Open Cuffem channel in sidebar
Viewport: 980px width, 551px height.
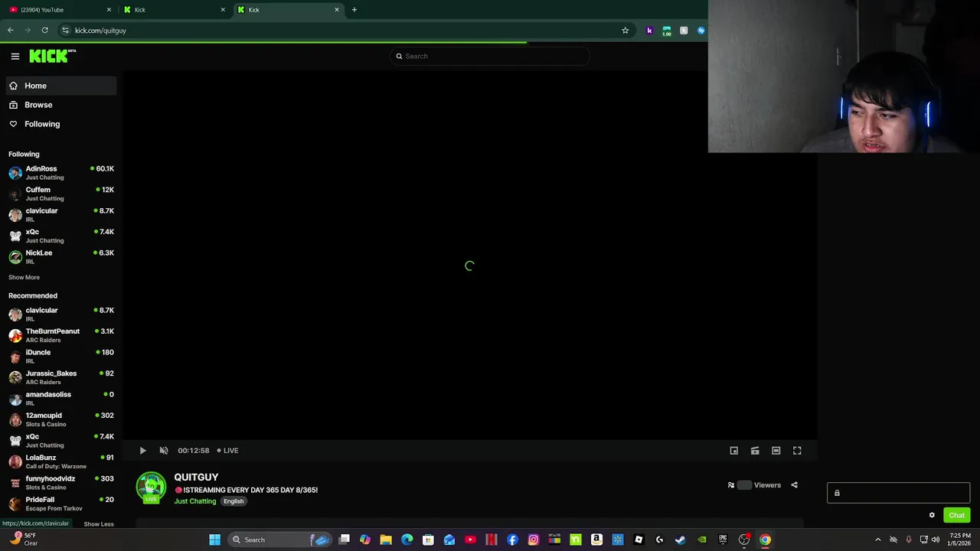pyautogui.click(x=61, y=194)
